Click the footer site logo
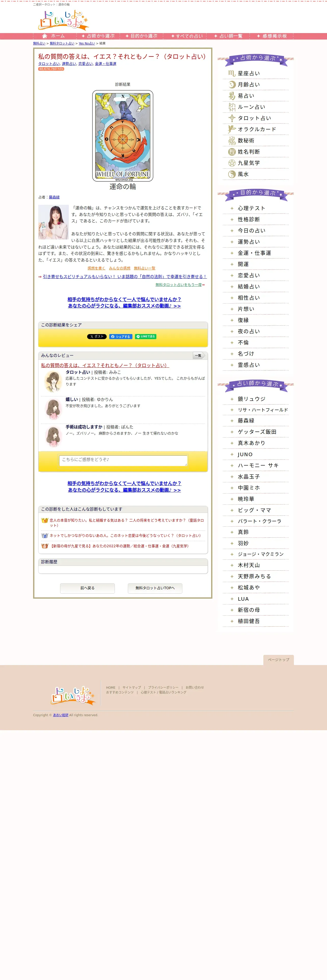 pyautogui.click(x=73, y=696)
